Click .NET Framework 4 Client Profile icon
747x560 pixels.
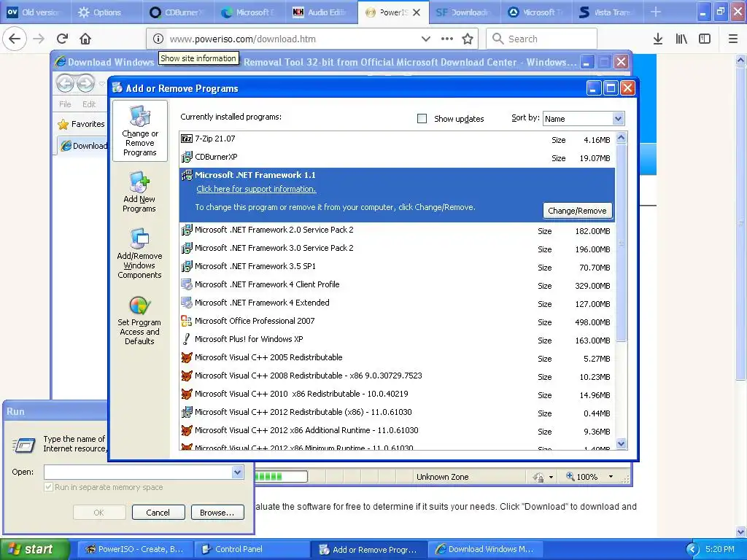click(187, 284)
